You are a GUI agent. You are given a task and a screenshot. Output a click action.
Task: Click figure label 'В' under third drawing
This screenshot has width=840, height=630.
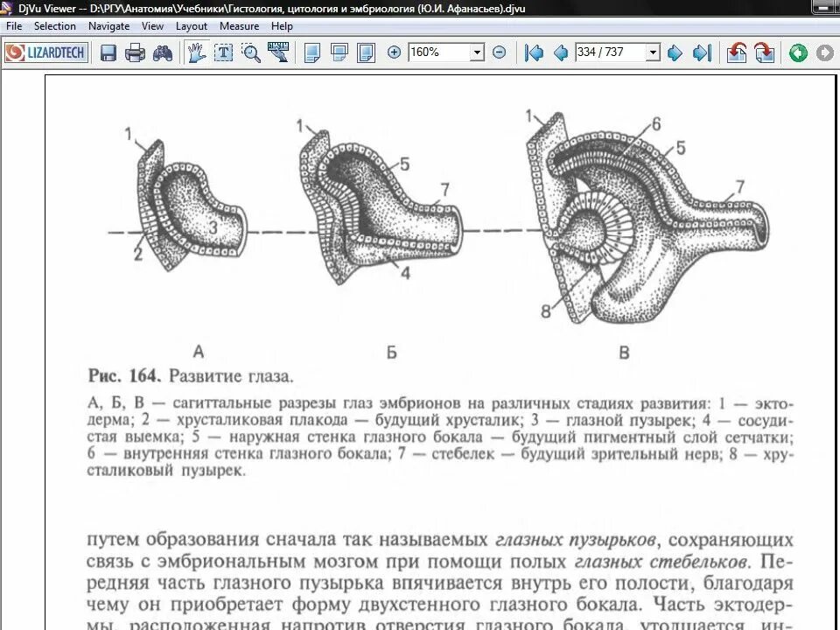coord(624,353)
